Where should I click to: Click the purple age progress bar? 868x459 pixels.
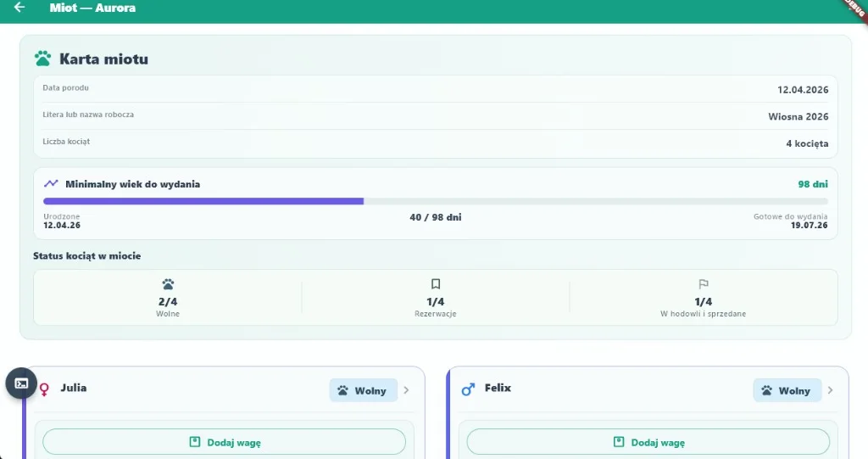coord(203,201)
